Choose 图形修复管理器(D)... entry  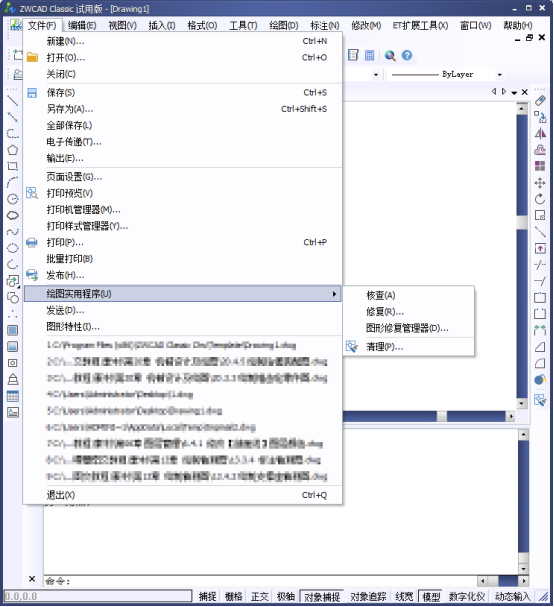click(409, 328)
